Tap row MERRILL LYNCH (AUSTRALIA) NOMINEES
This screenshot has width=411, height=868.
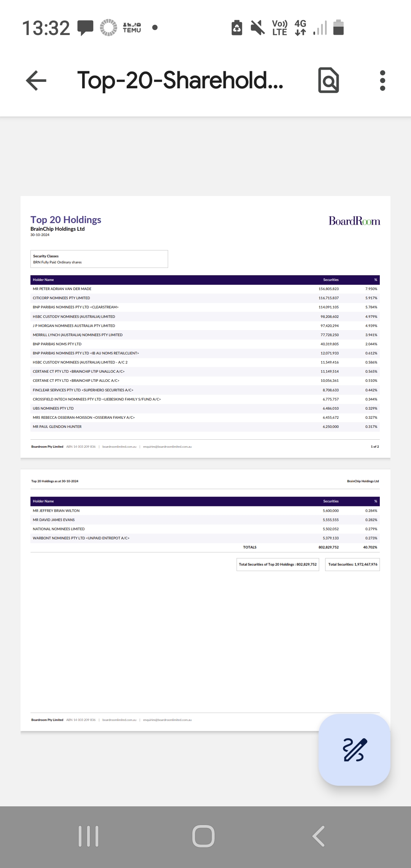point(205,335)
